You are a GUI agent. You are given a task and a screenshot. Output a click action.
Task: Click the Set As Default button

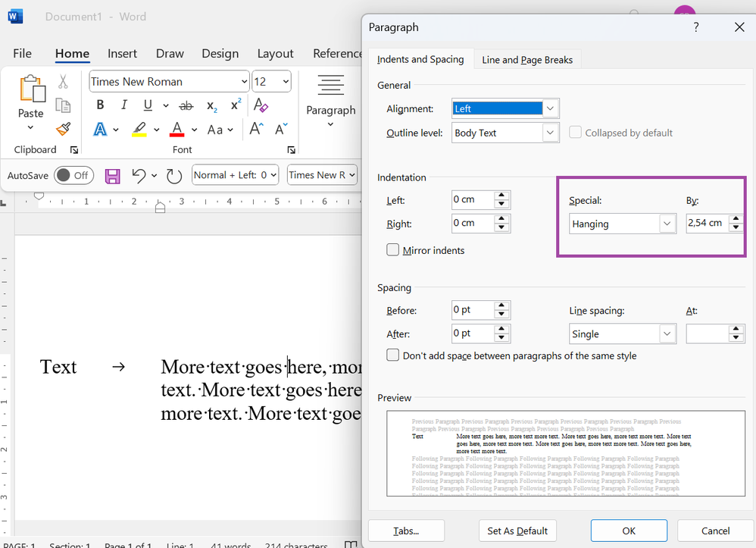click(x=517, y=531)
